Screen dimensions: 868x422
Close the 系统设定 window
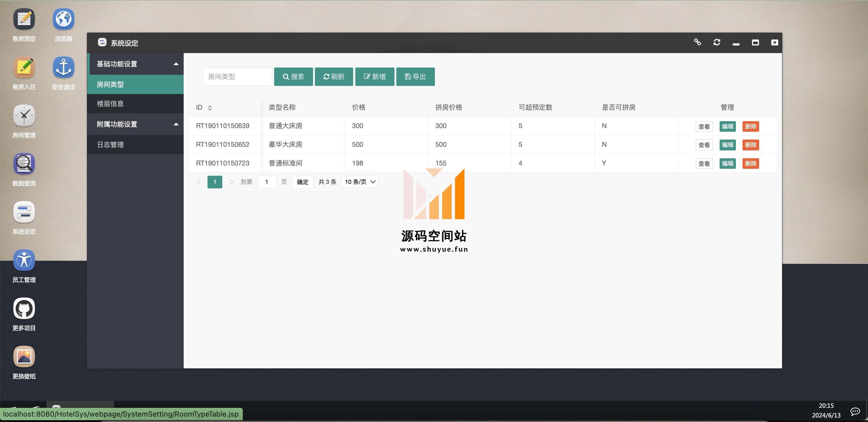(x=775, y=43)
